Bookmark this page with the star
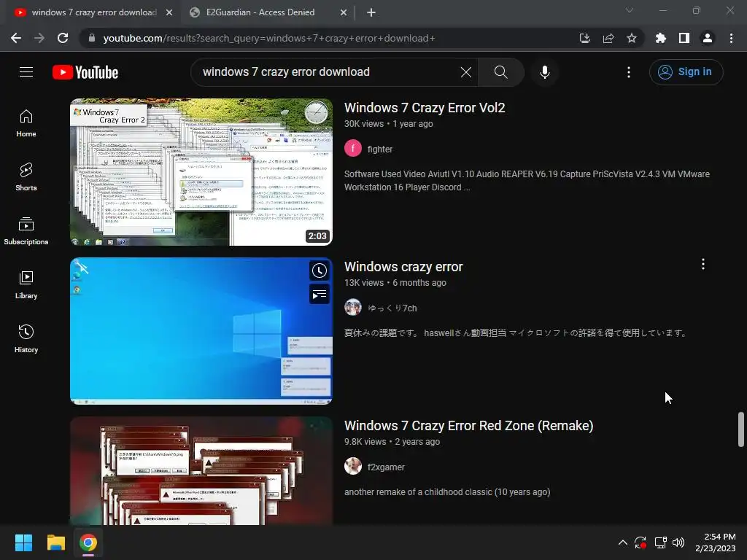Screen dimensions: 747x560 pyautogui.click(x=632, y=38)
